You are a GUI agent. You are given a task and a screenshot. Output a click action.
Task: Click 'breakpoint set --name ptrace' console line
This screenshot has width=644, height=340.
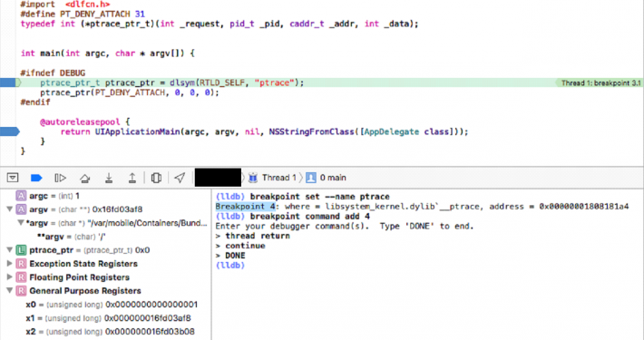(303, 196)
